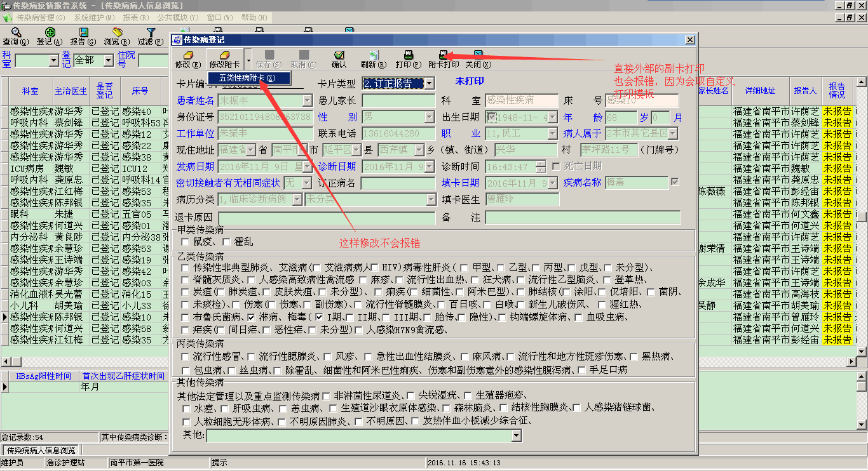Choose 五类性病附卡 from the dropdown menu

coord(248,78)
